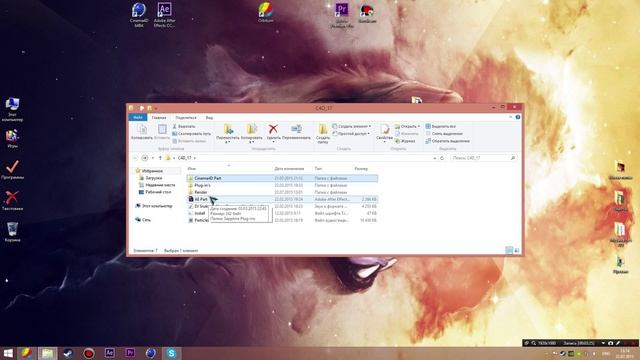Screen dimensions: 640x360
Task: Click the C4D_17 address bar path
Action: [x=185, y=158]
